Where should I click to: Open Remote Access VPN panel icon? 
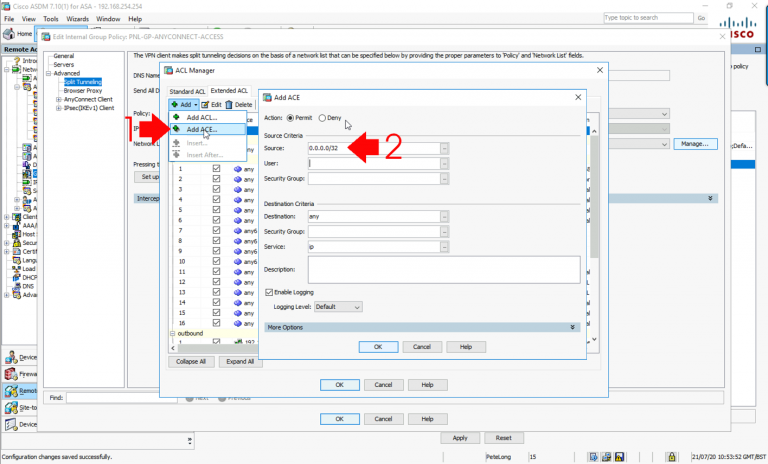(x=11, y=391)
